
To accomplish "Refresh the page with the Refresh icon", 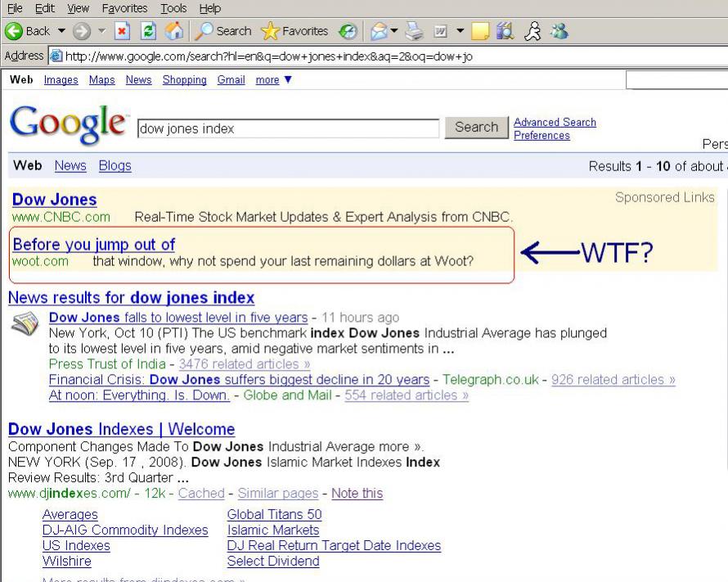I will pyautogui.click(x=149, y=31).
